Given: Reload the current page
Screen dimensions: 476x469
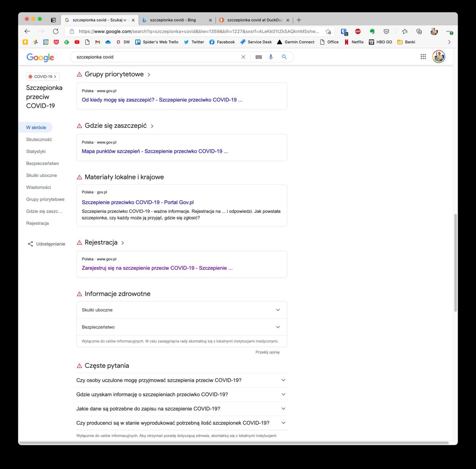Looking at the screenshot, I should click(x=56, y=31).
